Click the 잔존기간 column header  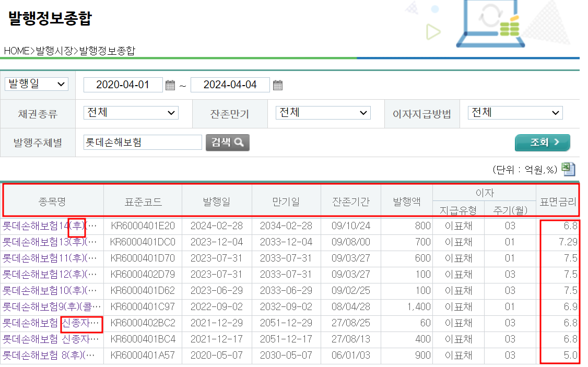351,202
